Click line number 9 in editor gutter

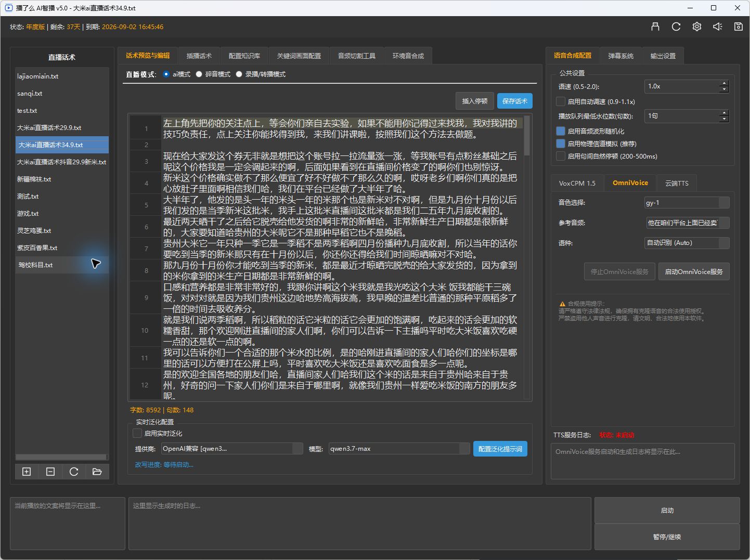point(146,298)
